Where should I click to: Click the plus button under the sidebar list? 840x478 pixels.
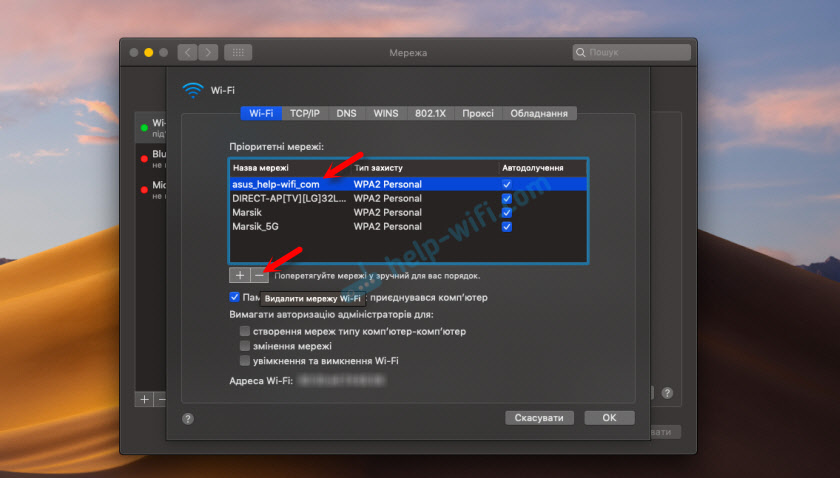tap(145, 399)
